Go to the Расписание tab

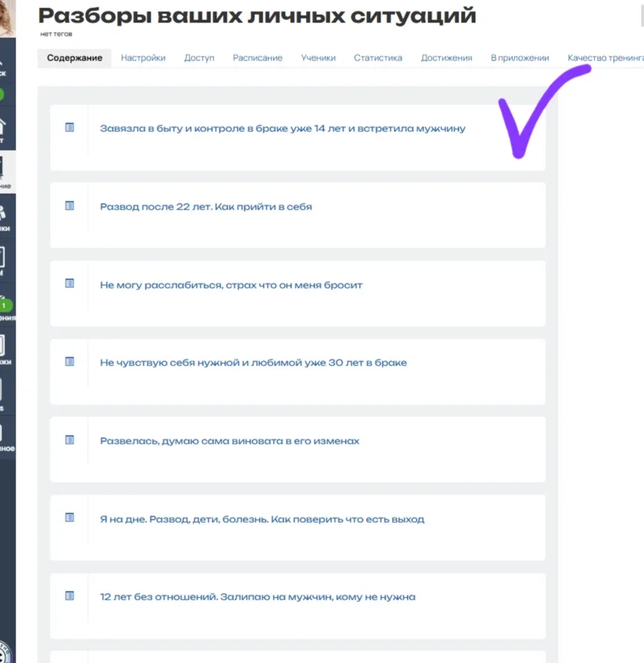tap(257, 58)
